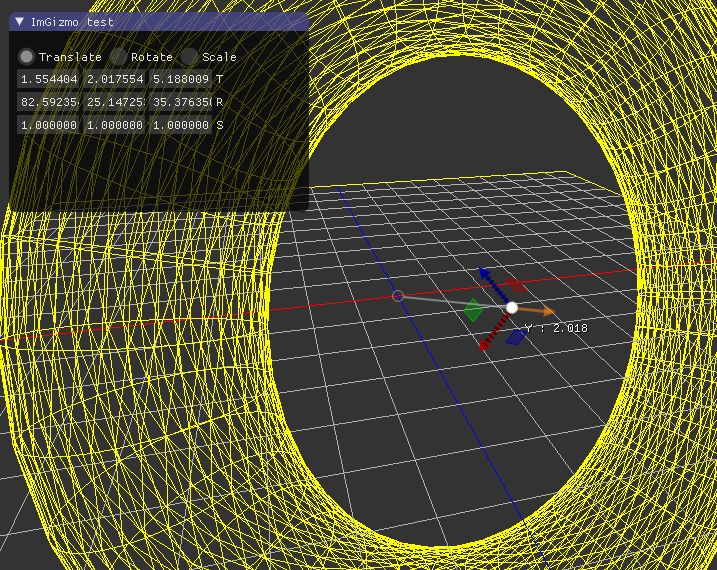Click rotation X field 82.59235
The height and width of the screenshot is (570, 717).
[48, 102]
